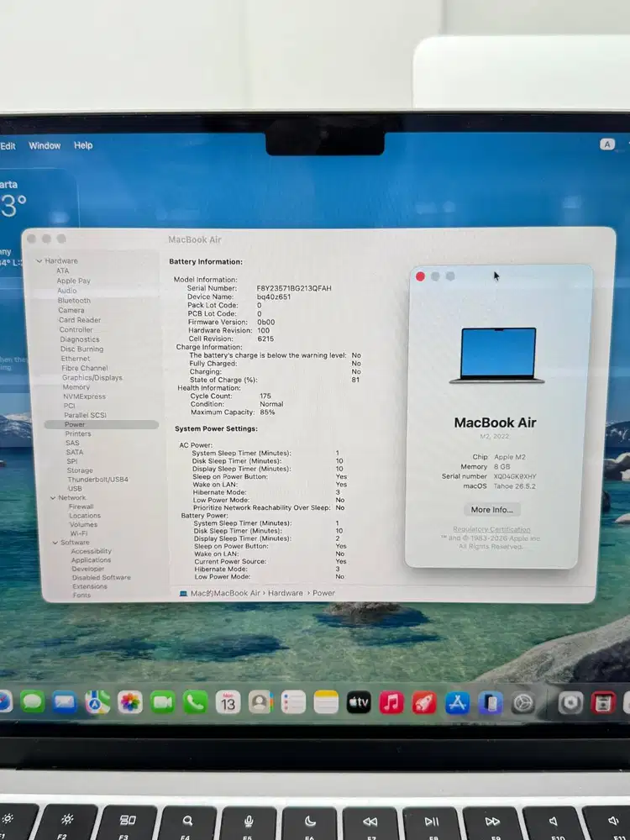Open the Photos app in Dock
This screenshot has width=630, height=840.
(x=129, y=702)
